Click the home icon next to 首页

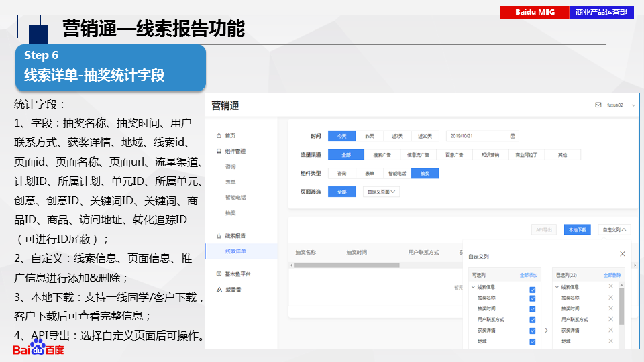pyautogui.click(x=219, y=135)
